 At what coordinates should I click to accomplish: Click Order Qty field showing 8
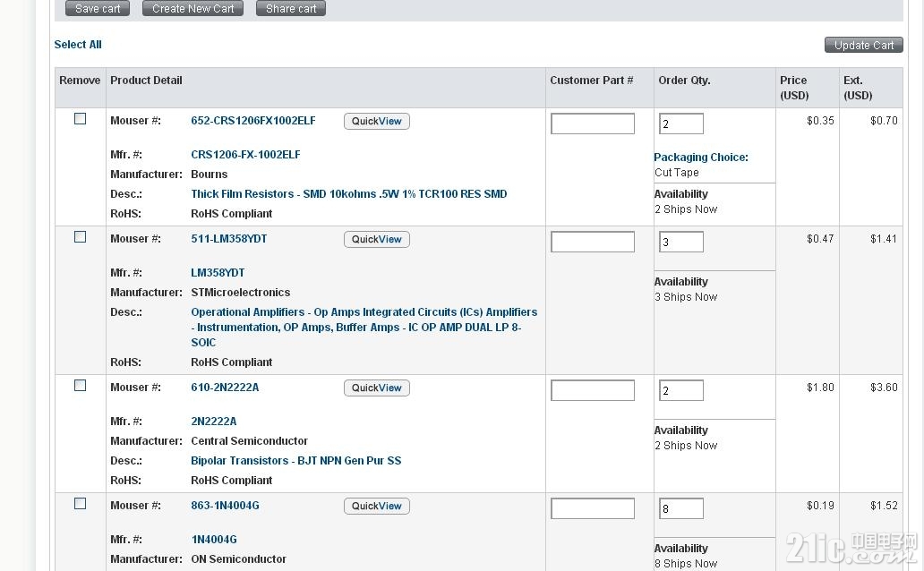coord(681,508)
